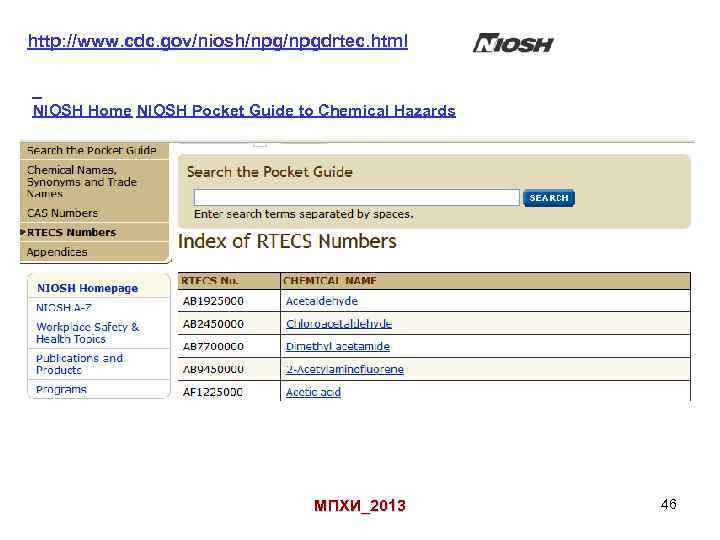Open the RTECS Numbers sidebar item
Screen dimensions: 720x540
(x=71, y=232)
